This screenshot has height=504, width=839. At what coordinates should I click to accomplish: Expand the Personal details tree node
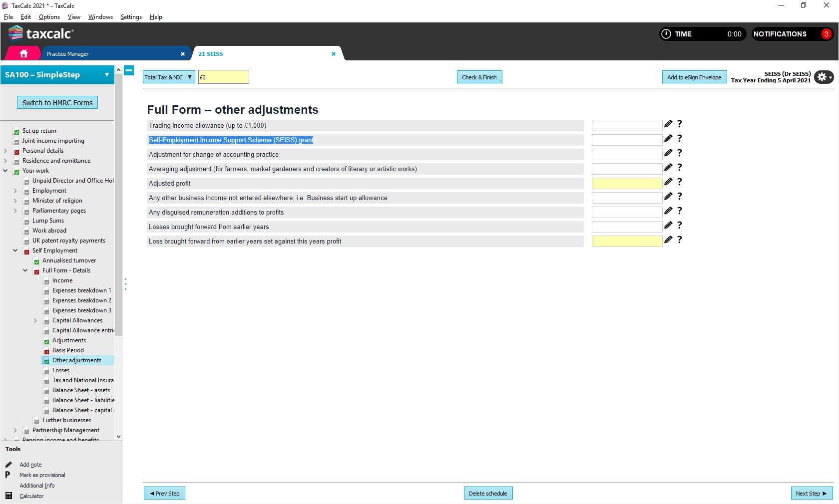(x=5, y=151)
